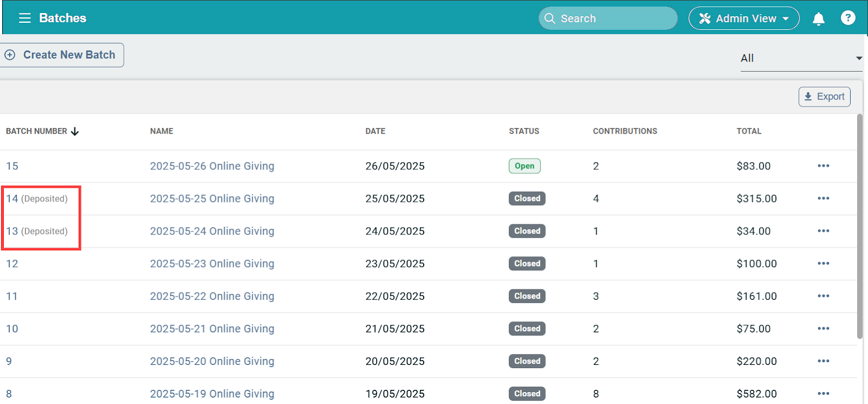Open batch number 10 link
Viewport: 868px width, 404px height.
12,329
